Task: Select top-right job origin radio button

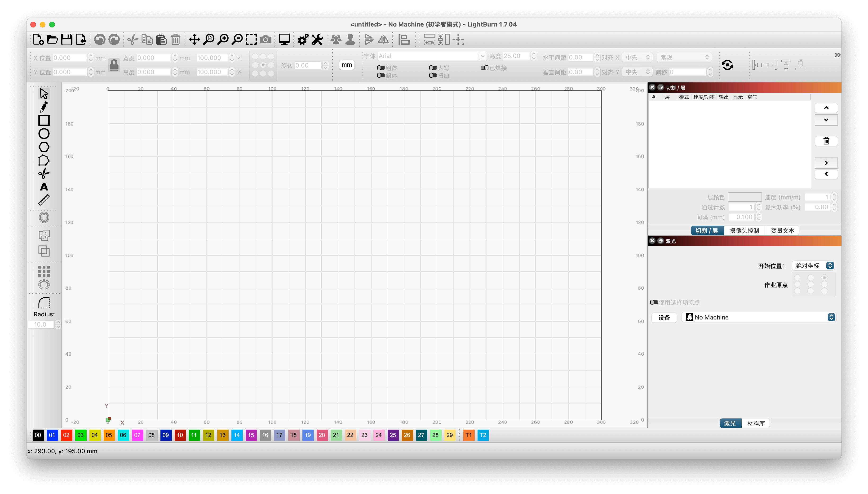Action: click(824, 278)
